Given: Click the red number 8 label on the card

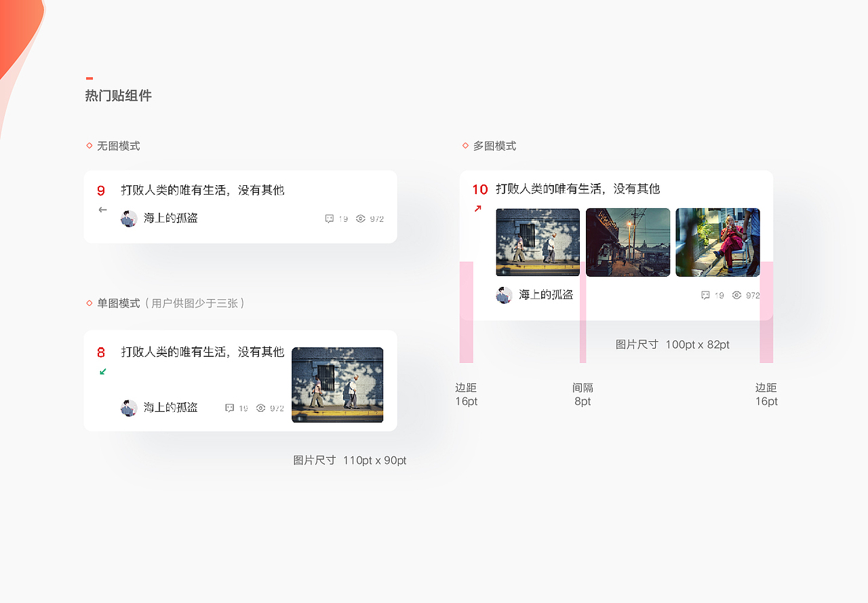Looking at the screenshot, I should coord(101,353).
